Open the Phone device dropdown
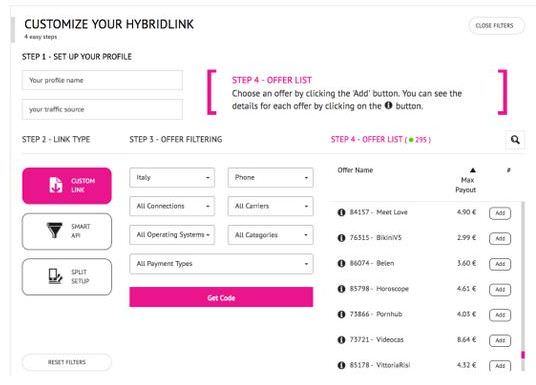This screenshot has height=385, width=536. point(270,177)
